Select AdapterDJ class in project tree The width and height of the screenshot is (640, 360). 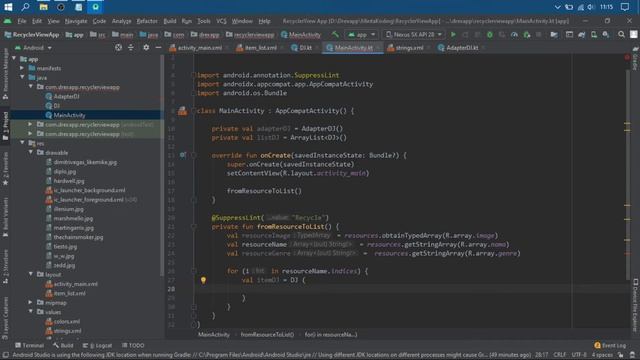66,96
